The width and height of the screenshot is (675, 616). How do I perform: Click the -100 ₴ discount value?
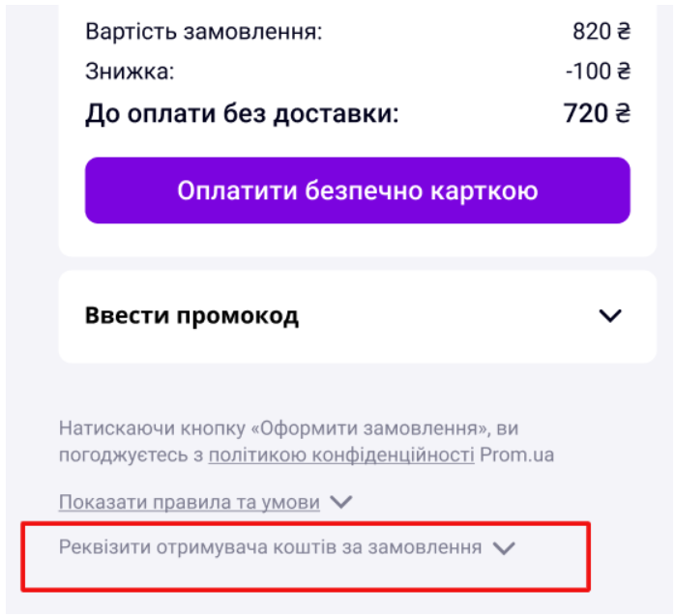(x=598, y=72)
